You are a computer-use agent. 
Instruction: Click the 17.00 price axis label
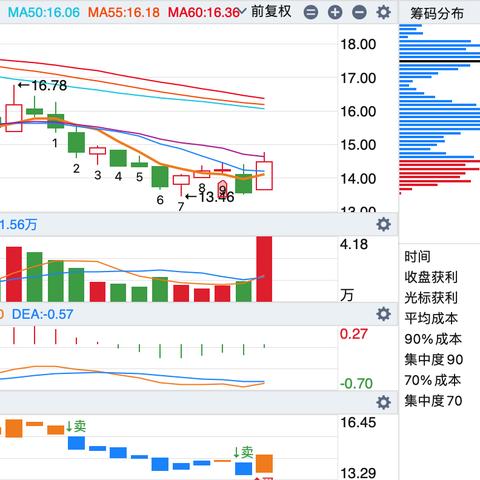[x=358, y=78]
